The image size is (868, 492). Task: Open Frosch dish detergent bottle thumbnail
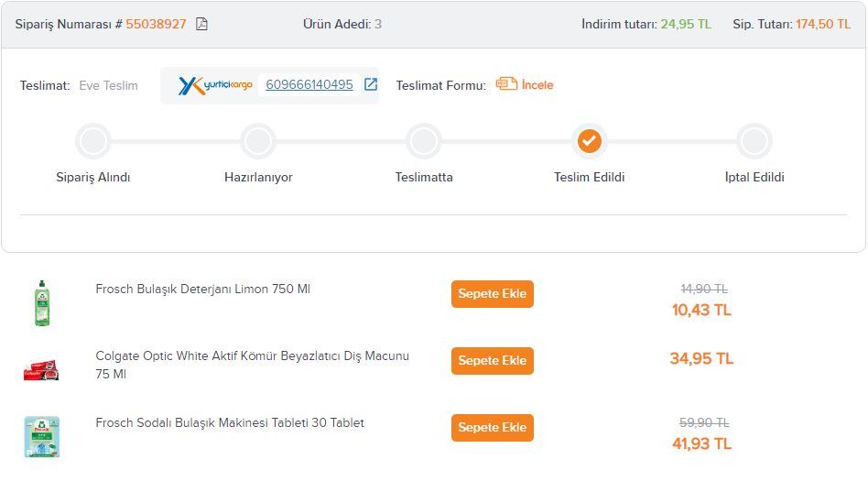pos(42,303)
